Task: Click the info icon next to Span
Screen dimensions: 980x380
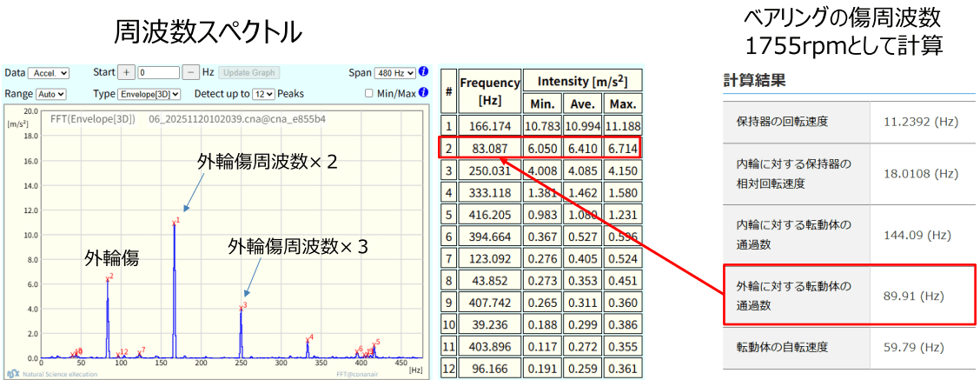Action: [x=423, y=72]
